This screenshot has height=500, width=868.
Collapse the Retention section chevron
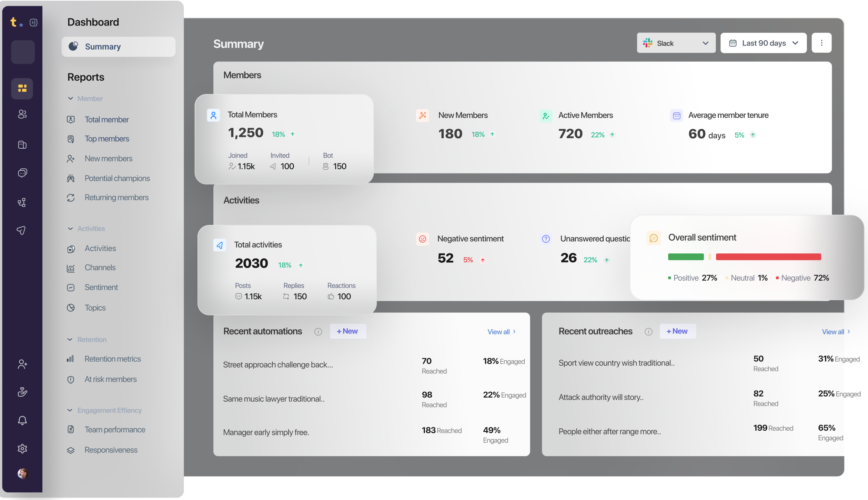[70, 340]
